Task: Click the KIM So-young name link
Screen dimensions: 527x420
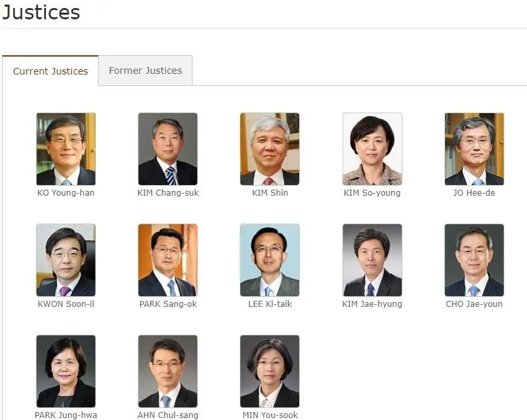Action: click(x=372, y=193)
